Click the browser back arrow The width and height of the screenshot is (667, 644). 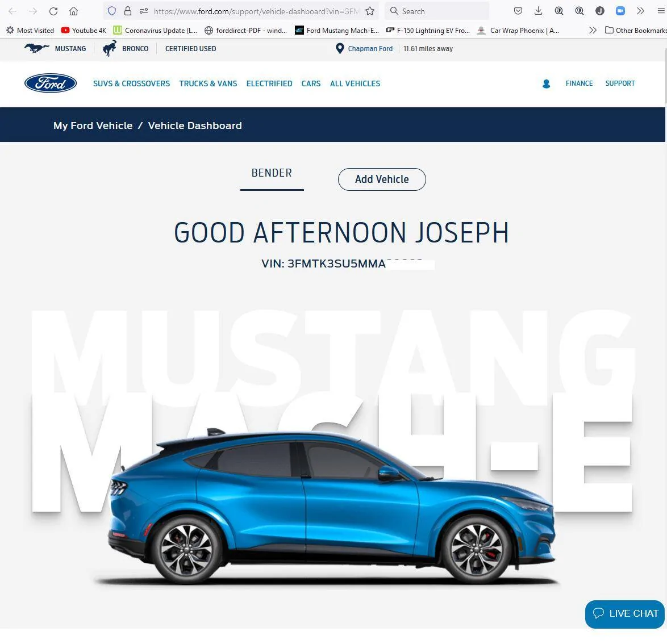point(12,11)
